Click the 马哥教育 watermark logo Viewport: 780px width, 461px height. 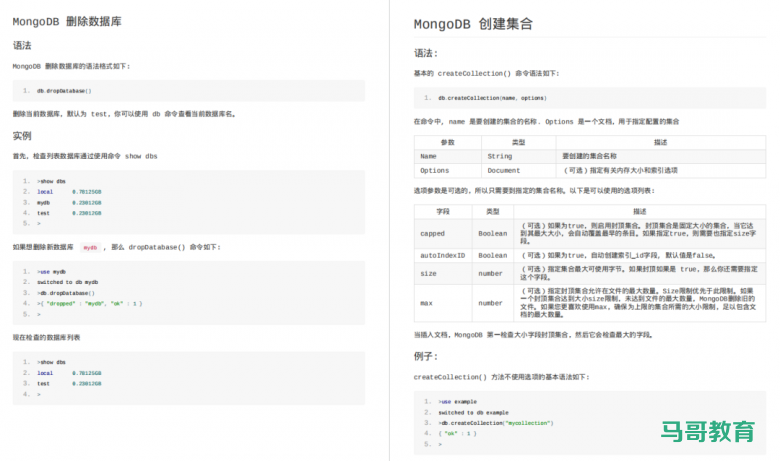pyautogui.click(x=707, y=431)
